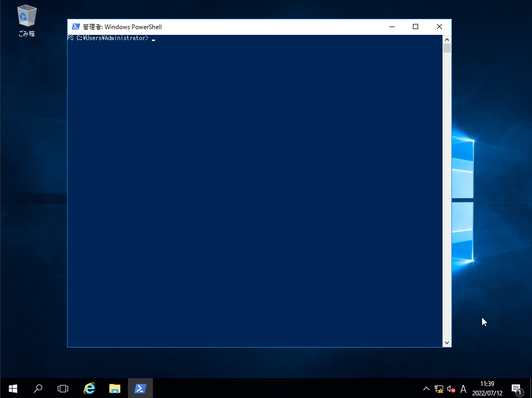Launch Internet Explorer from the taskbar
The height and width of the screenshot is (398, 532).
coord(89,388)
